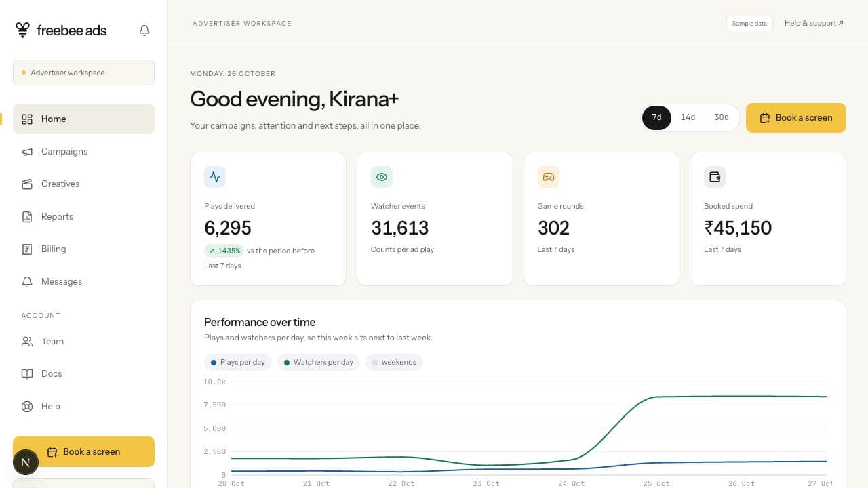Click the blue Plays per day dot
Image resolution: width=868 pixels, height=488 pixels.
coord(214,363)
